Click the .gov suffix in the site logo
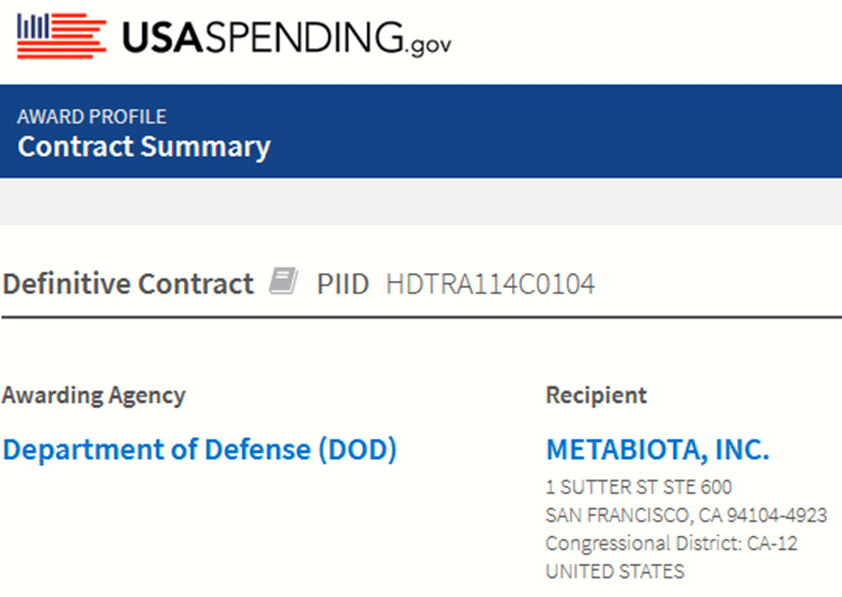 point(429,45)
